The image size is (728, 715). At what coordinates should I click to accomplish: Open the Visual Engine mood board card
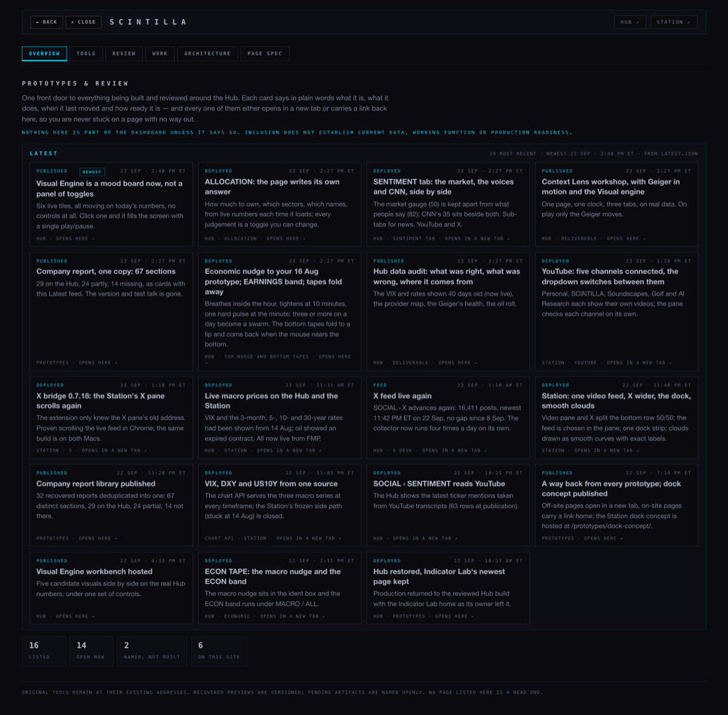(111, 204)
